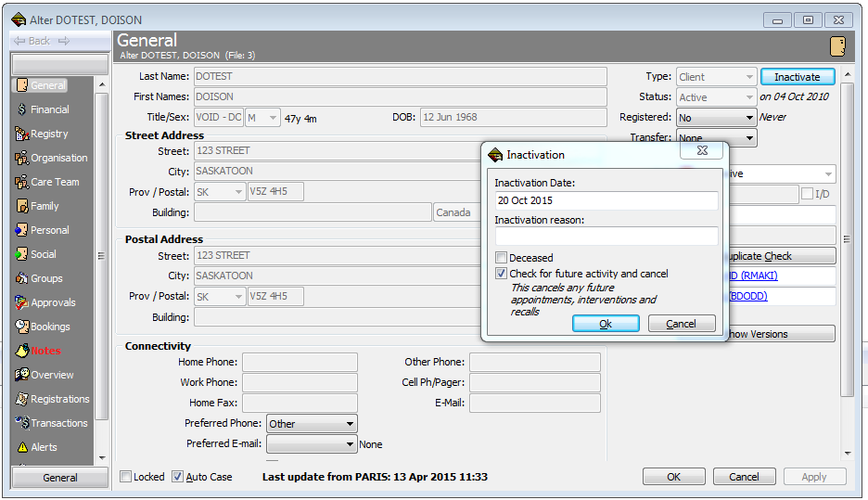Click the forward arrow icon

[x=64, y=41]
